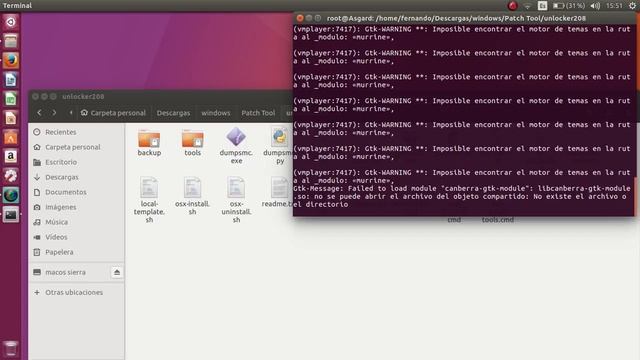This screenshot has height=360, width=640.
Task: Open the battery indicator showing 31%
Action: 569,6
